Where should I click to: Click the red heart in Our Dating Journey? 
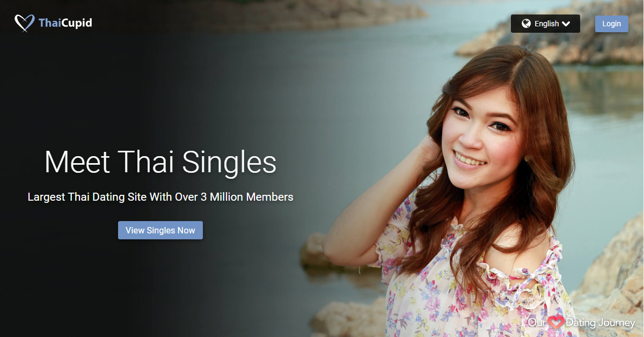point(556,323)
